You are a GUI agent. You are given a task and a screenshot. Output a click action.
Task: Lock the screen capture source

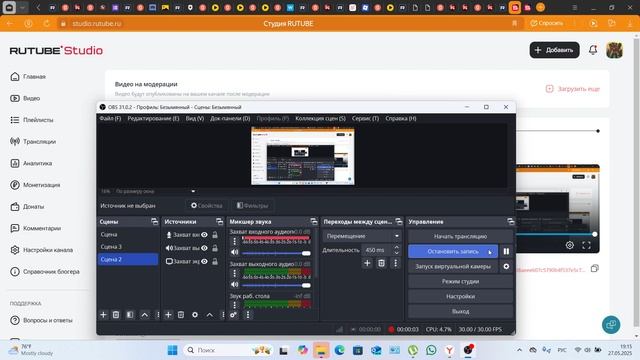215,261
